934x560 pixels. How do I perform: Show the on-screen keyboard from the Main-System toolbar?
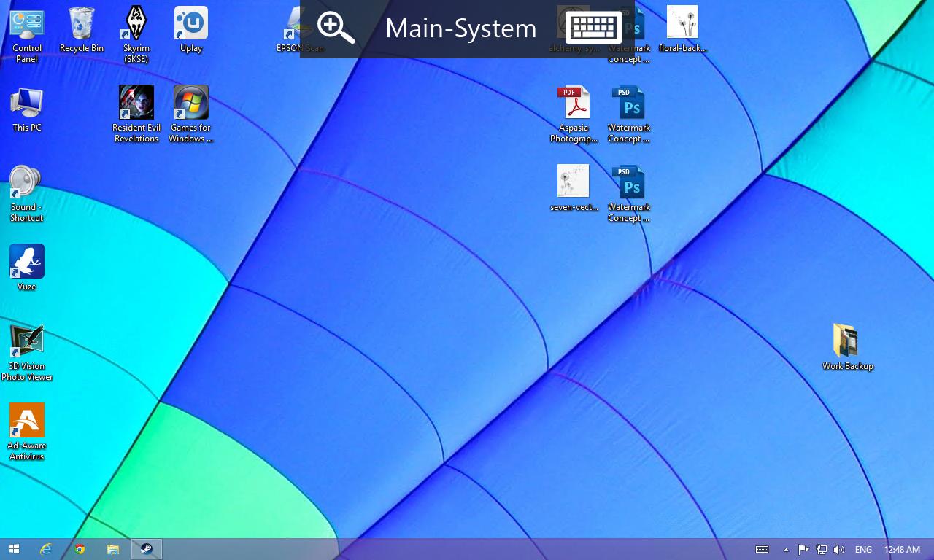pyautogui.click(x=593, y=28)
